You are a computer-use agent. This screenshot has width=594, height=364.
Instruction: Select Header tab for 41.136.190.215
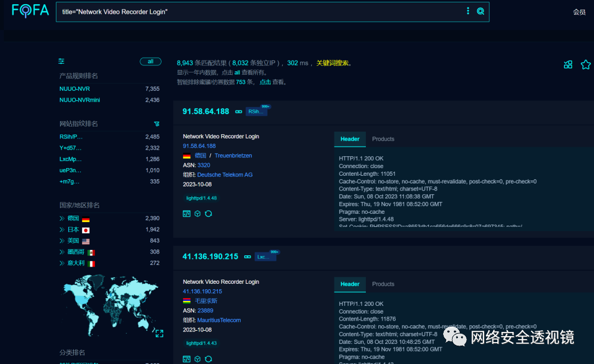[x=350, y=284]
